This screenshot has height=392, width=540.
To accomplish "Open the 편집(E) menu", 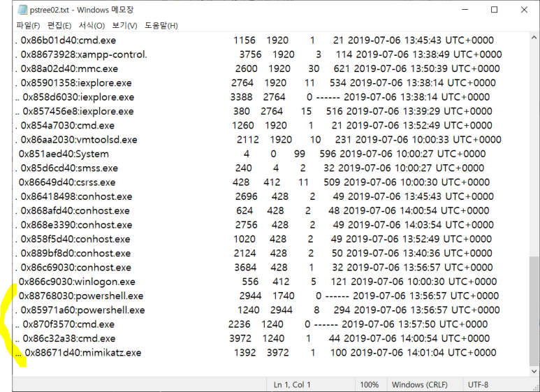I will pos(59,25).
